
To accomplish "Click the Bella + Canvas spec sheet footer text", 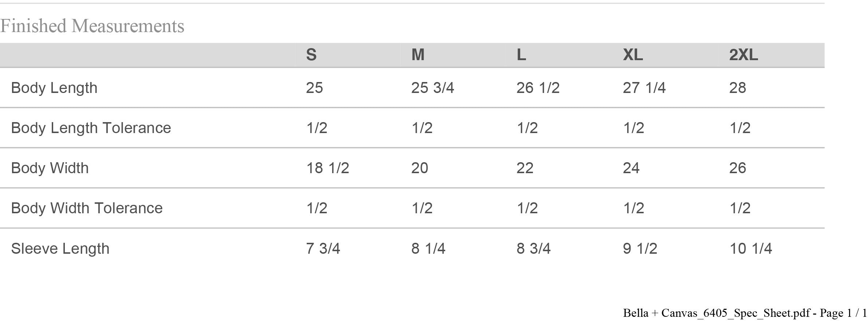I will (x=745, y=313).
